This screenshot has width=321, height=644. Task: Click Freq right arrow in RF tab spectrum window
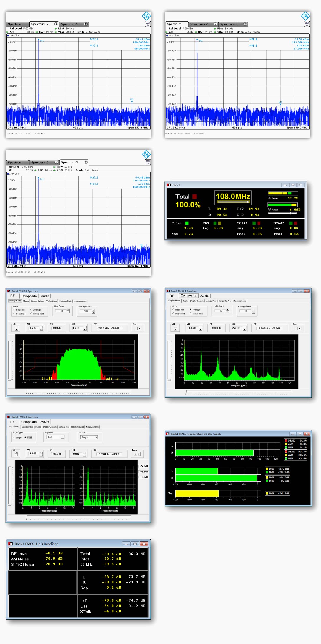139,328
